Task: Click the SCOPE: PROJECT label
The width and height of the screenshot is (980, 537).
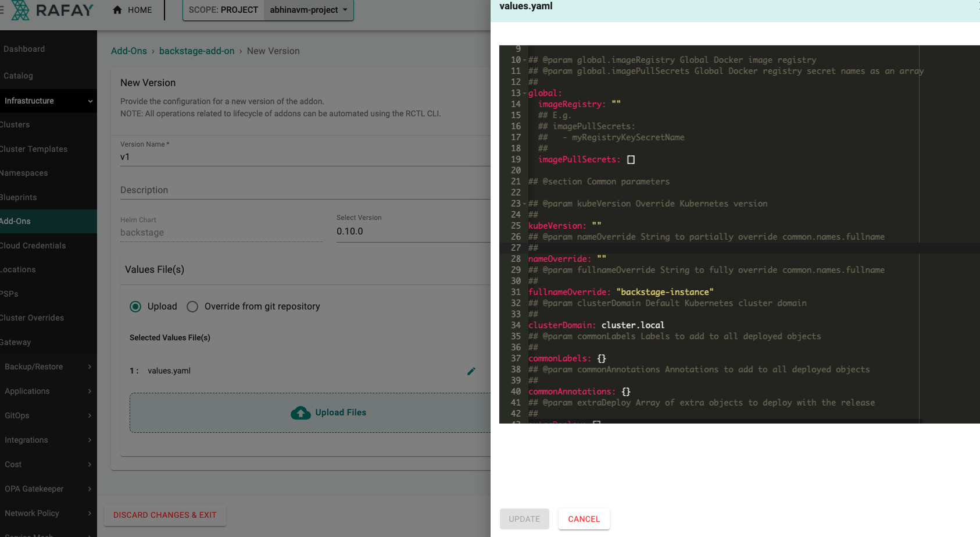Action: (223, 10)
